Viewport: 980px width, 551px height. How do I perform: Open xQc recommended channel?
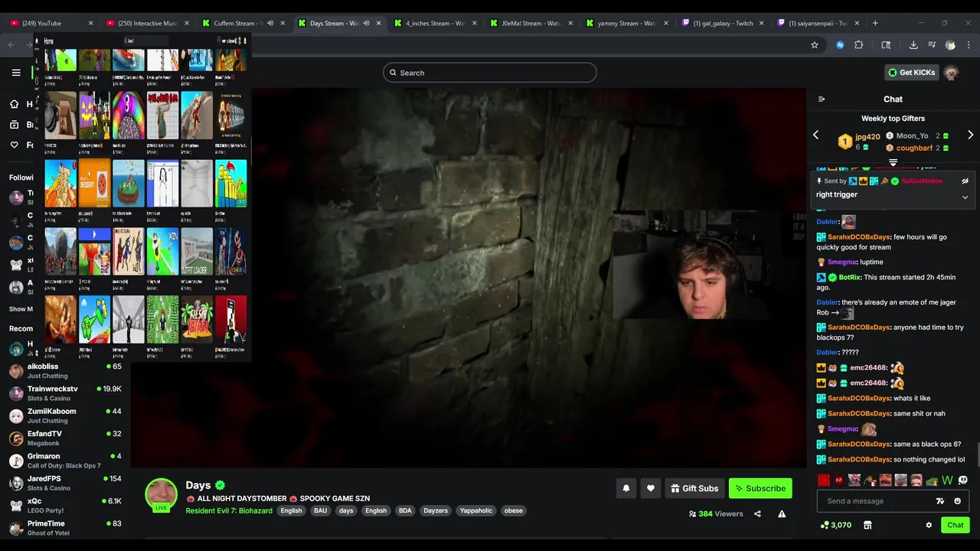pyautogui.click(x=66, y=505)
